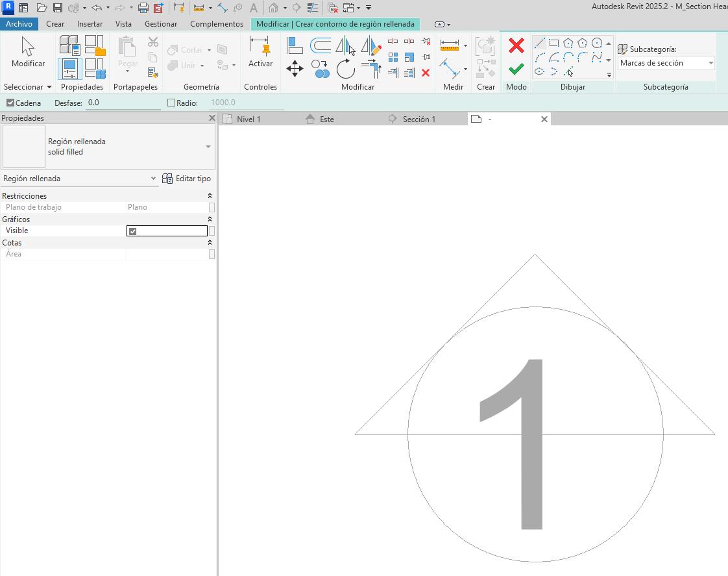Viewport: 728px width, 576px height.
Task: Select the Modificar arrow tool
Action: tap(28, 53)
